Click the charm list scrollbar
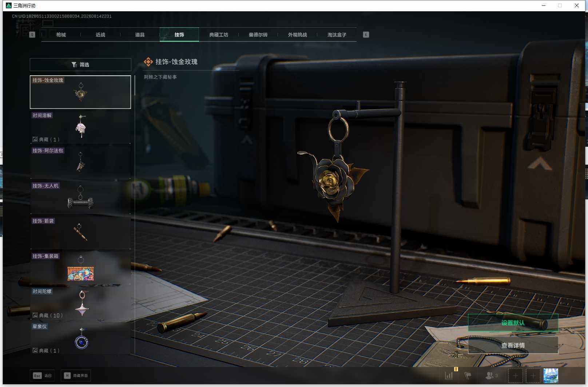 135,85
